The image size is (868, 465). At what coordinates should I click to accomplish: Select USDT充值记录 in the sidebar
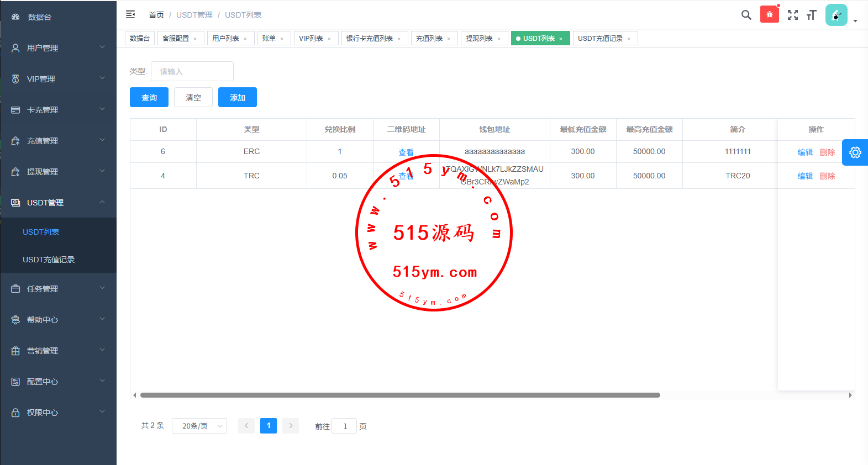49,260
